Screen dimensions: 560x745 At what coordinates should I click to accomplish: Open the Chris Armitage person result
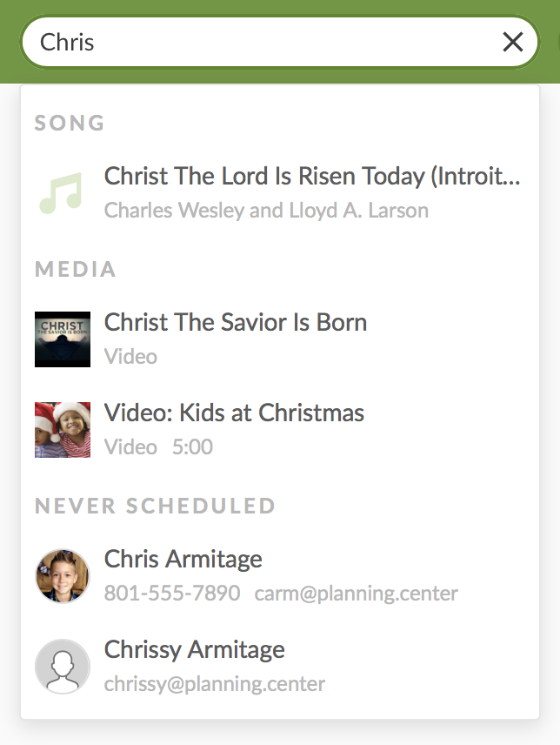click(x=183, y=559)
